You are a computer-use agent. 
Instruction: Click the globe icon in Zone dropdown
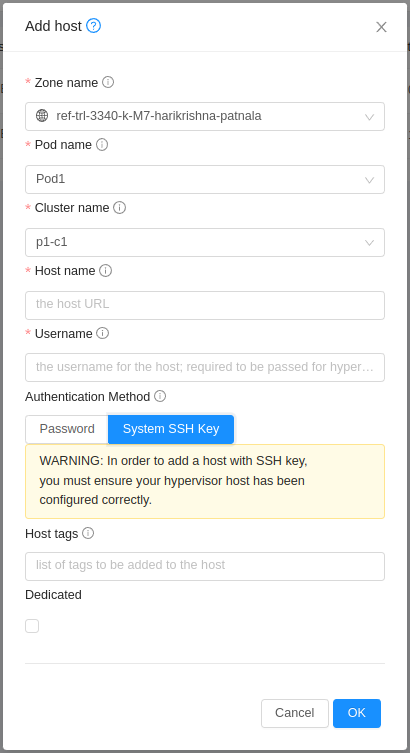42,116
